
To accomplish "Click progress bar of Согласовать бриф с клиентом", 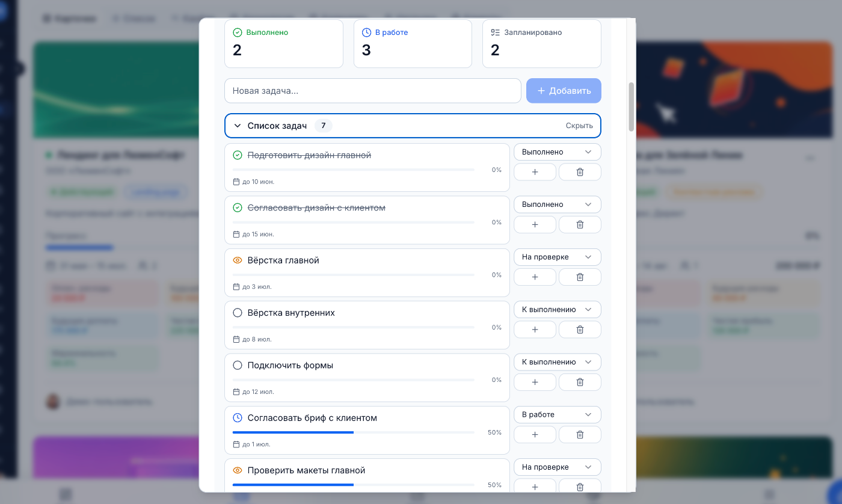I will [x=353, y=432].
